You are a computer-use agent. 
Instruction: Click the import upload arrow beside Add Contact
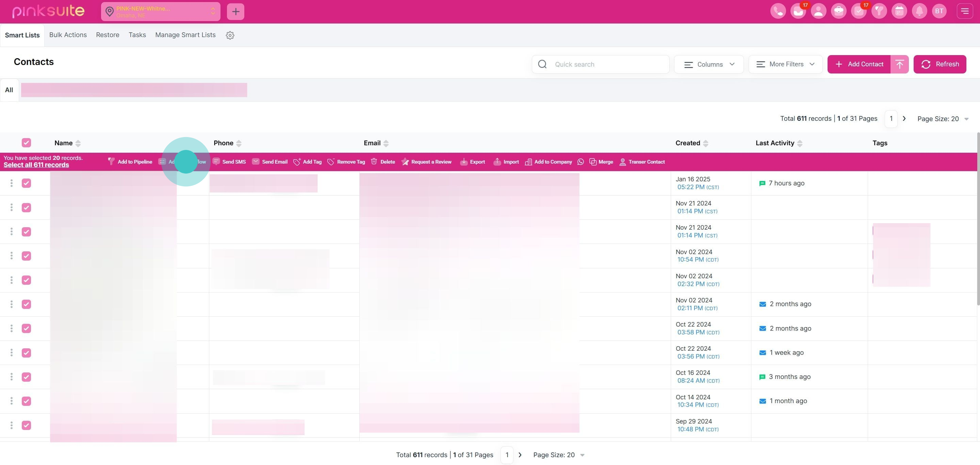899,64
